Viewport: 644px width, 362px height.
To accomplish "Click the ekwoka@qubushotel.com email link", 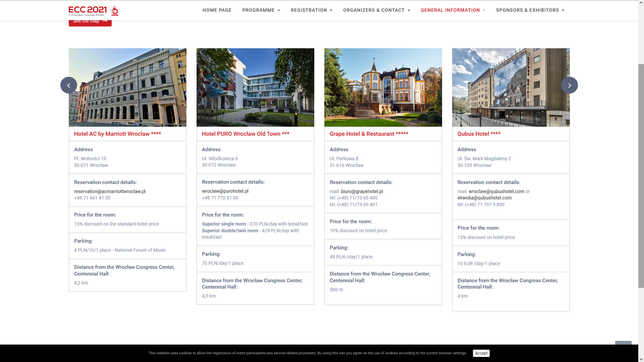I will click(x=484, y=198).
